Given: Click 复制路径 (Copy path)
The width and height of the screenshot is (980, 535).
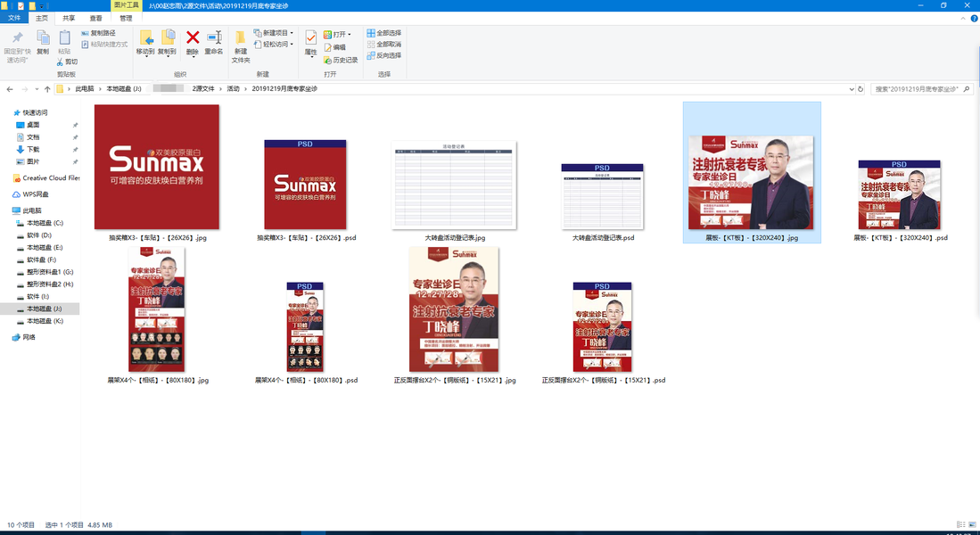Looking at the screenshot, I should click(x=99, y=33).
